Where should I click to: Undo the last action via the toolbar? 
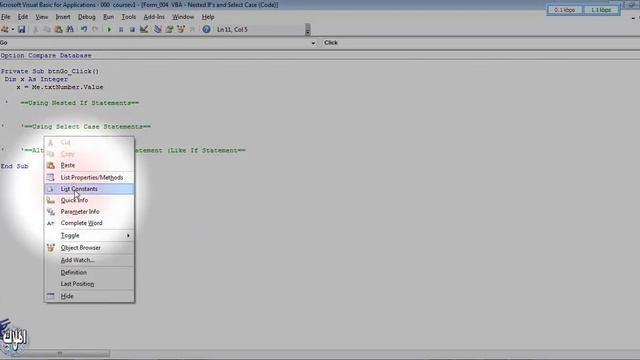(84, 29)
